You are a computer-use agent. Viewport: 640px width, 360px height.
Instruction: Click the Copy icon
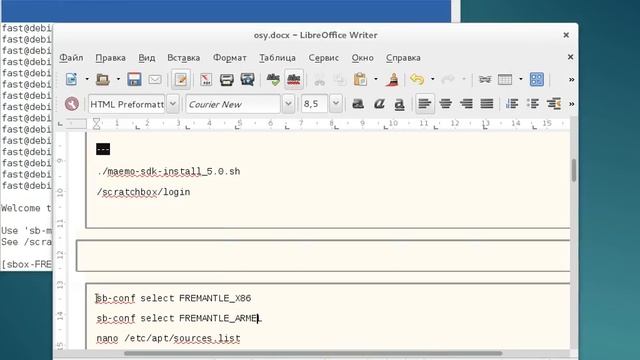point(340,79)
